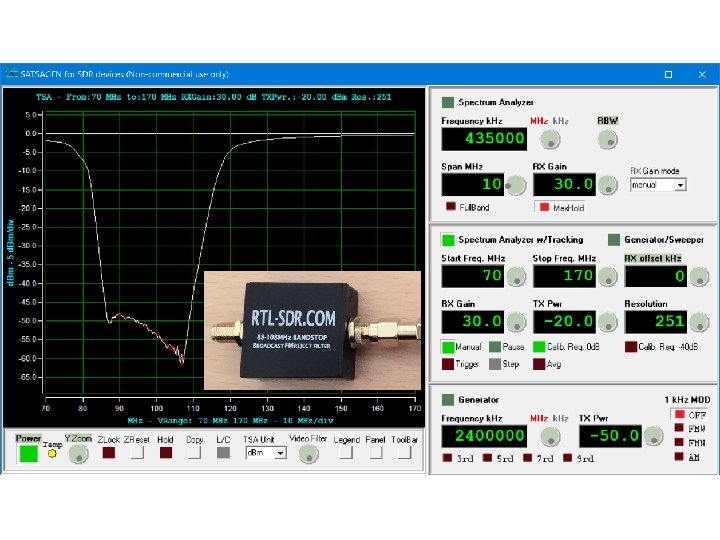This screenshot has width=720, height=540.
Task: Toggle the Pause indicator
Action: (495, 347)
